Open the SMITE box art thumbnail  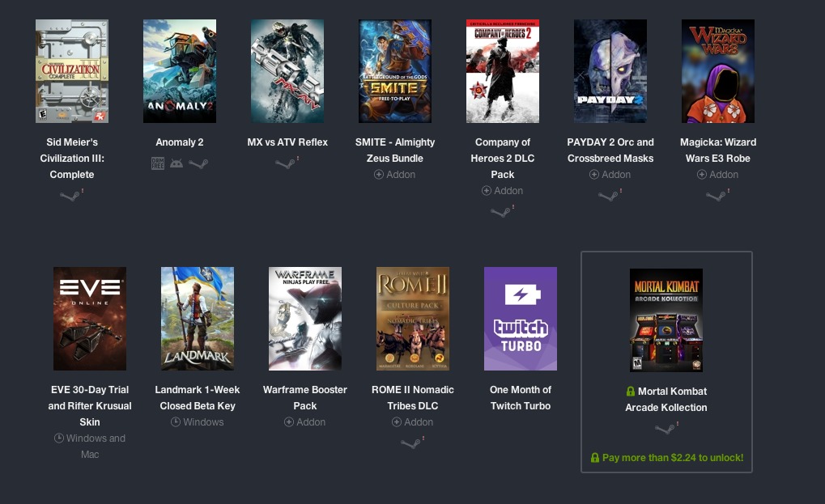click(394, 71)
